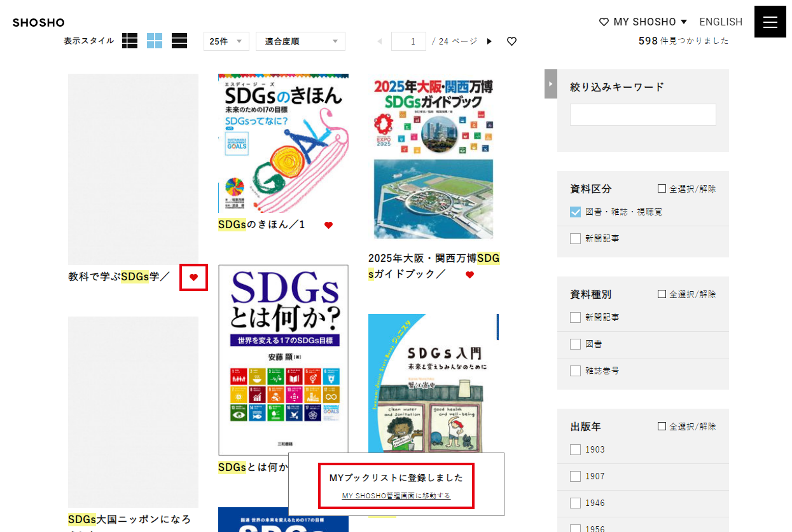The height and width of the screenshot is (532, 792).
Task: Click heart icon beside page navigation
Action: [x=511, y=41]
